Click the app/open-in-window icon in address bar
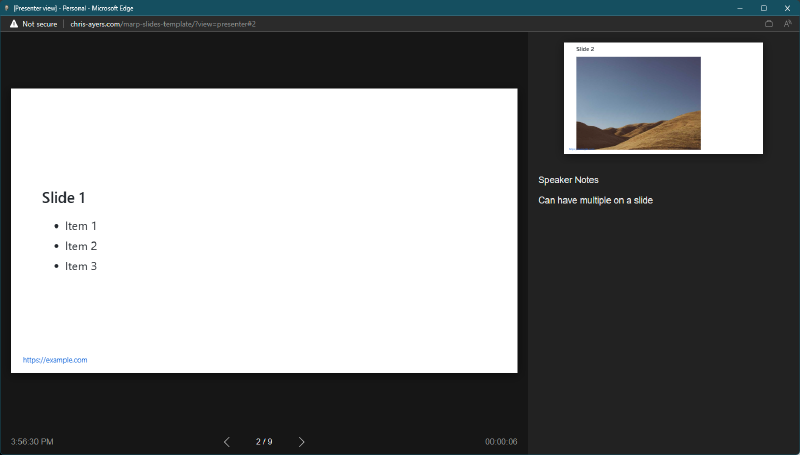 [768, 23]
